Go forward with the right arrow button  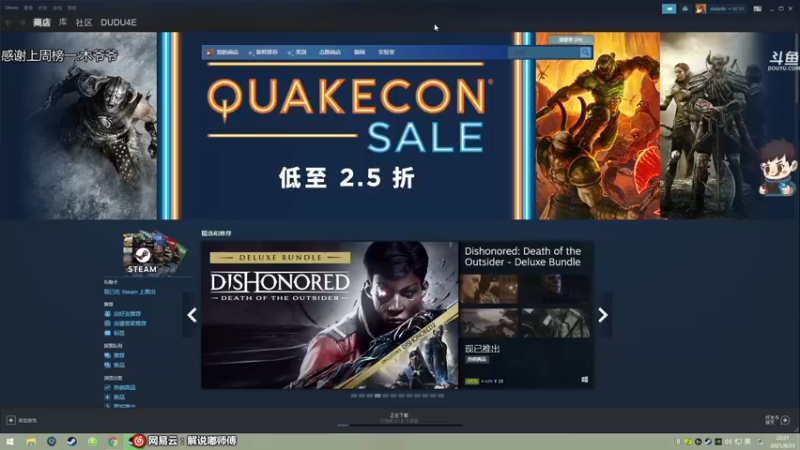tap(22, 22)
